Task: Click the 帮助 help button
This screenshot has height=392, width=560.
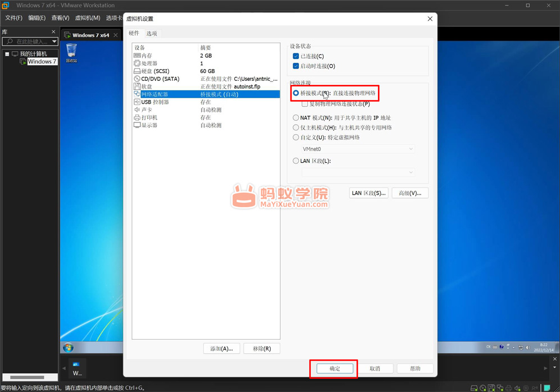Action: pyautogui.click(x=415, y=368)
